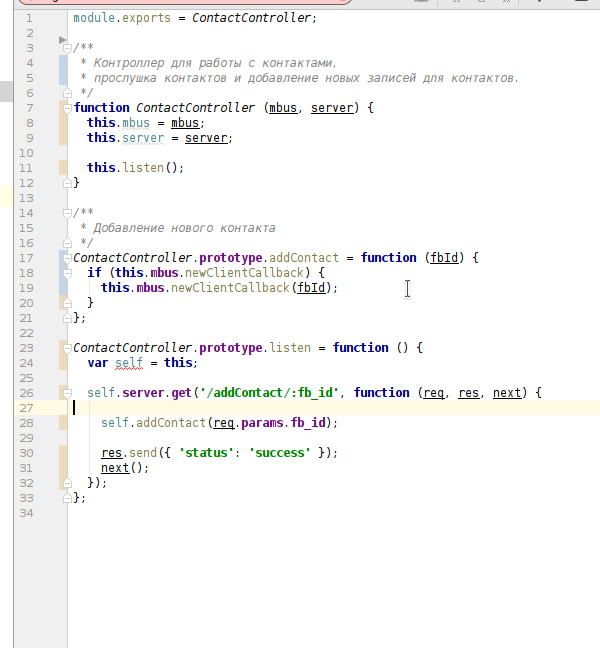The width and height of the screenshot is (600, 648).
Task: Click the blue change marker beside lines 4-5
Action: coord(63,70)
